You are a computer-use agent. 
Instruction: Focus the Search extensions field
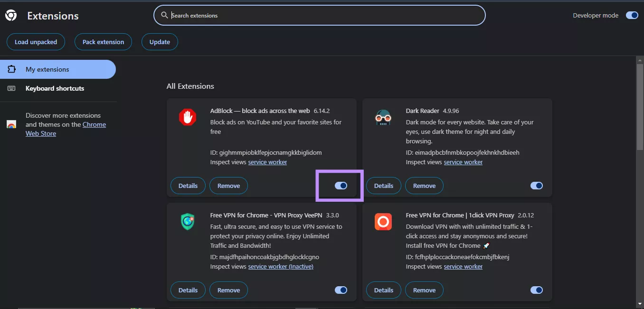coord(320,15)
